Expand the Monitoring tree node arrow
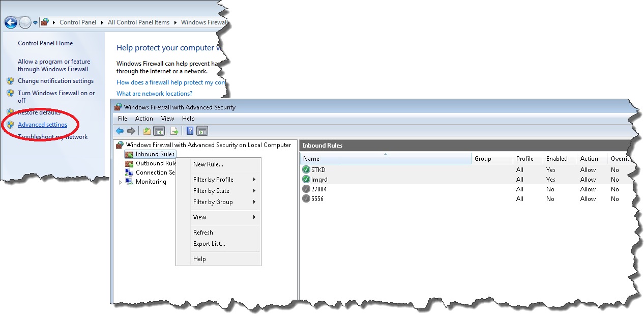The image size is (644, 316). [120, 182]
